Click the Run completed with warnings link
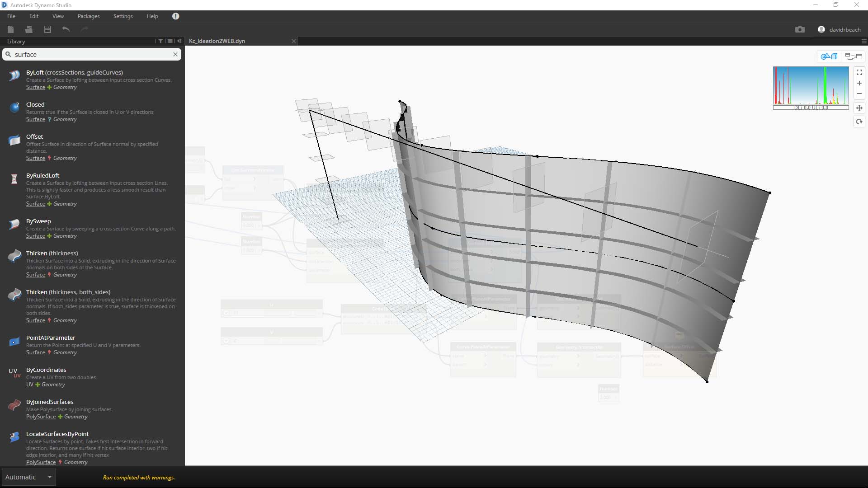Screen dimensions: 868x488 coord(139,478)
